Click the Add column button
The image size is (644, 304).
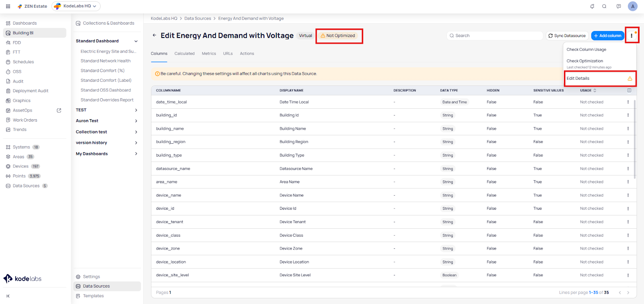tap(607, 36)
